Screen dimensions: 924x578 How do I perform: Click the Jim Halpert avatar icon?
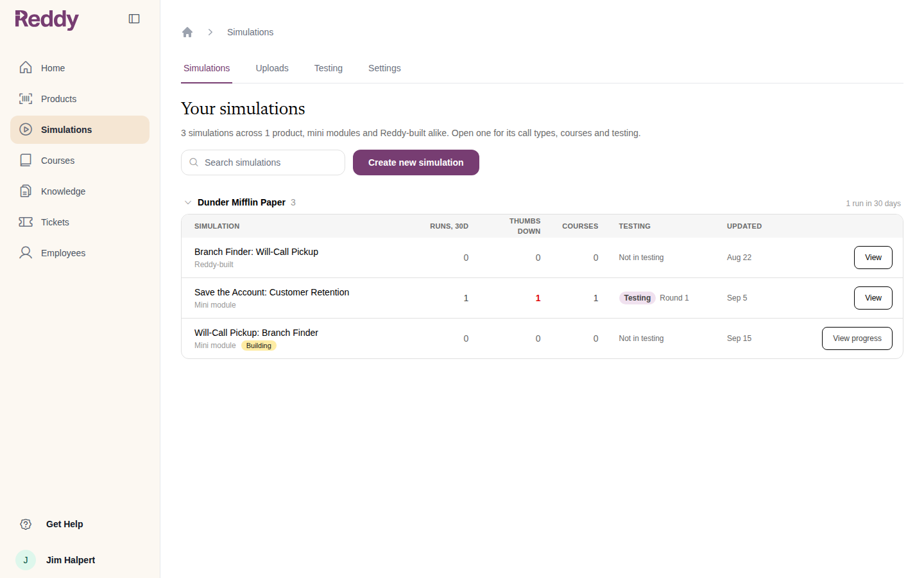tap(26, 560)
